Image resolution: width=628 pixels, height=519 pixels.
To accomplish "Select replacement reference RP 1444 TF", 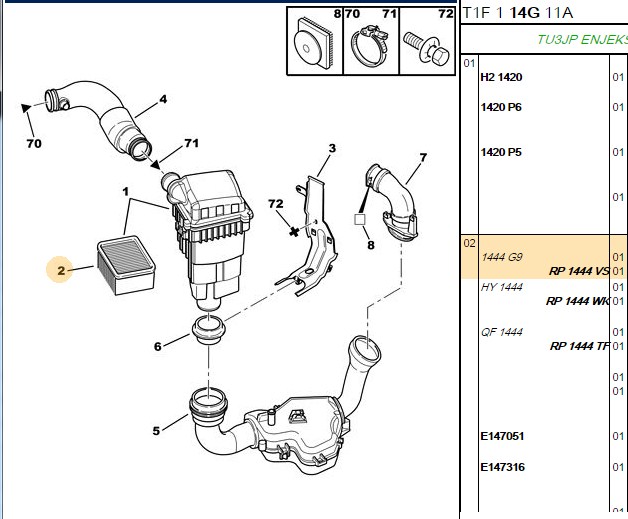I will click(580, 346).
